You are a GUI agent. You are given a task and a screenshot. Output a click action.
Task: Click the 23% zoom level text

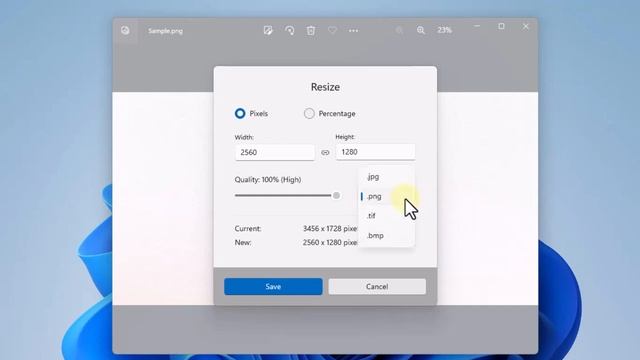coord(444,30)
